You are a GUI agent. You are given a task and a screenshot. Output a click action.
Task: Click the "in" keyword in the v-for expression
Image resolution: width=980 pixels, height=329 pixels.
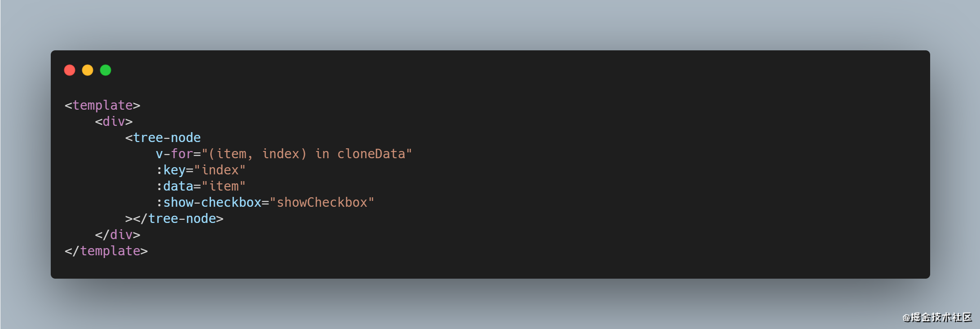[322, 154]
